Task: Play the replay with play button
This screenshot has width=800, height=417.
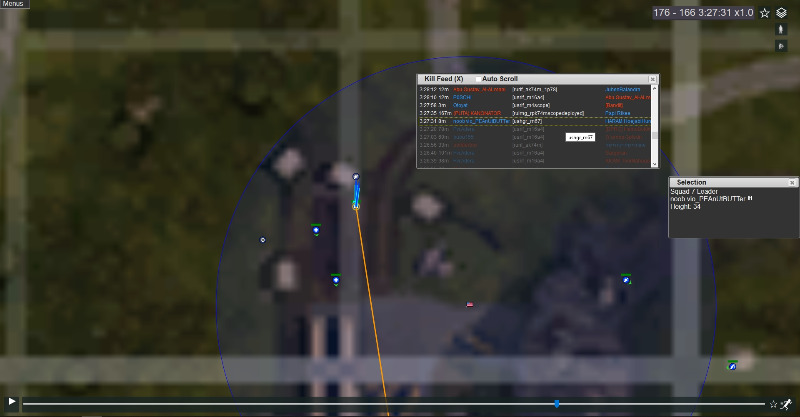Action: pos(11,402)
